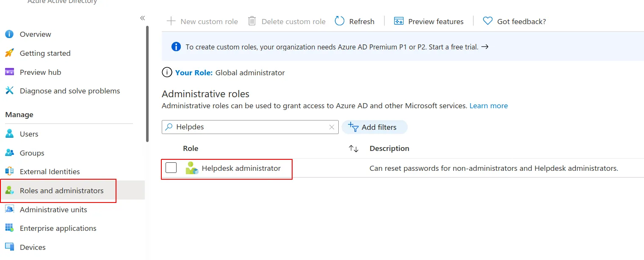The width and height of the screenshot is (644, 260).
Task: Click the Getting started rocket icon
Action: [x=9, y=53]
